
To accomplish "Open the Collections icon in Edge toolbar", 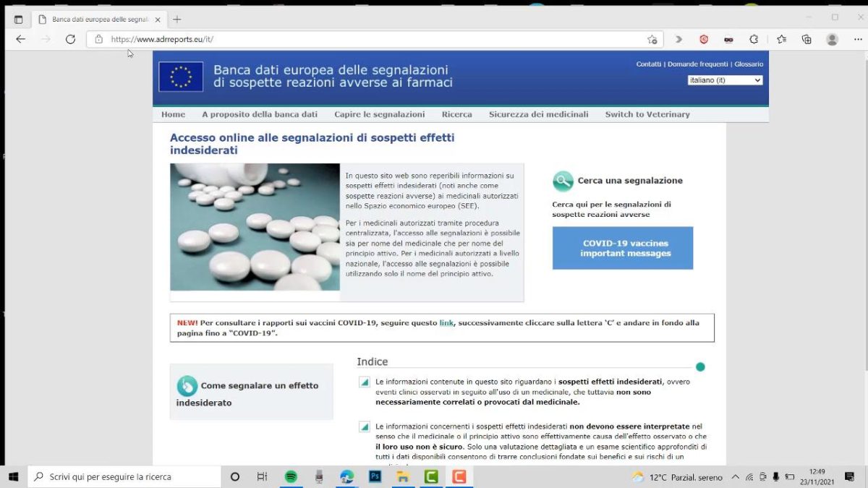I will click(807, 39).
